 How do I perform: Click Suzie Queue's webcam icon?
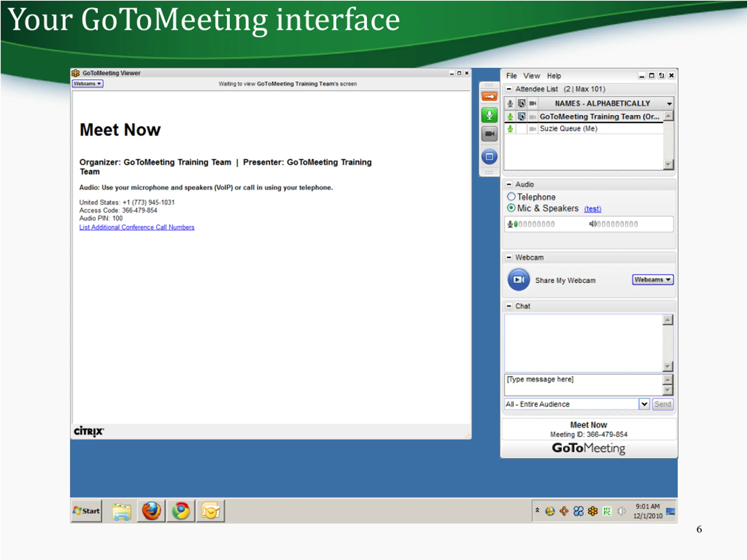(x=533, y=129)
